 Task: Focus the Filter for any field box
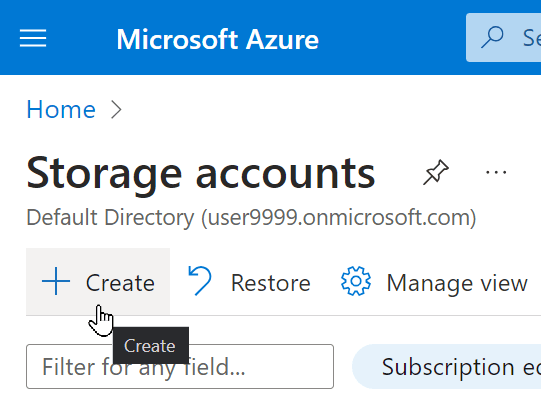click(x=180, y=366)
